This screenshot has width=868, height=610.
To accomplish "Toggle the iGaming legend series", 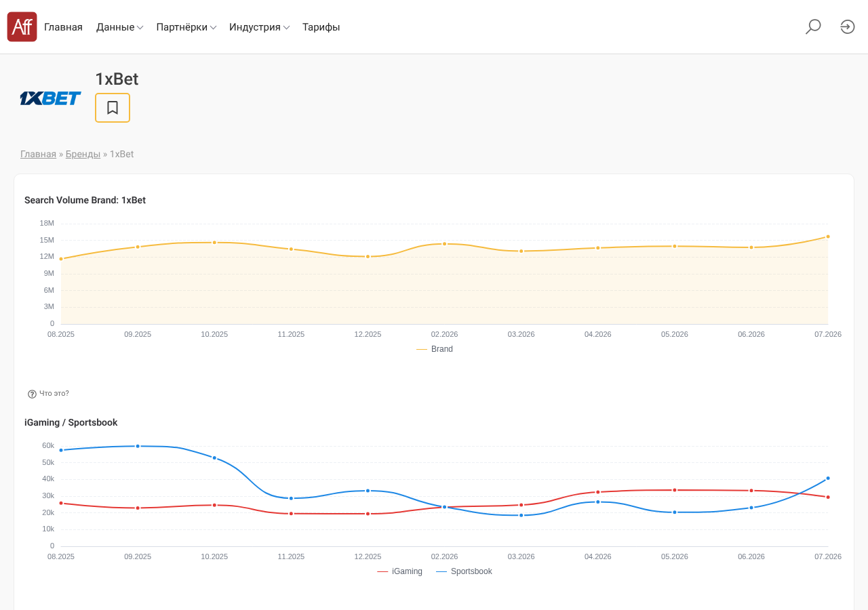I will pos(399,571).
